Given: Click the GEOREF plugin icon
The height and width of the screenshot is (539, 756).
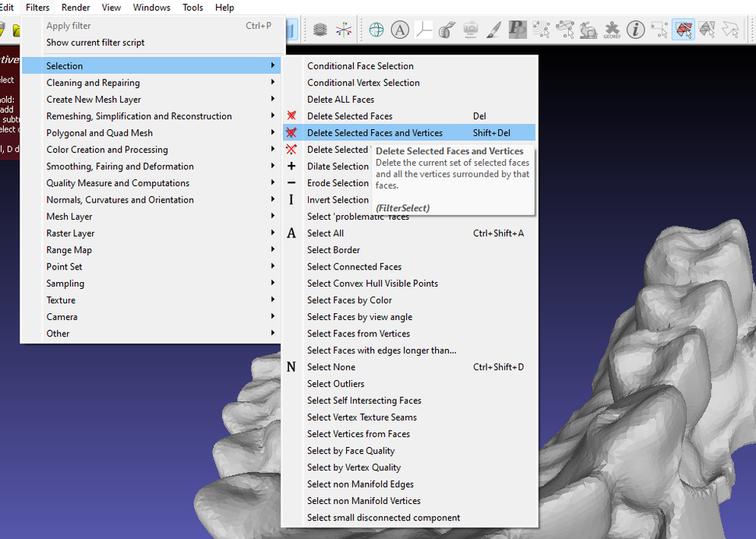Looking at the screenshot, I should tap(613, 30).
